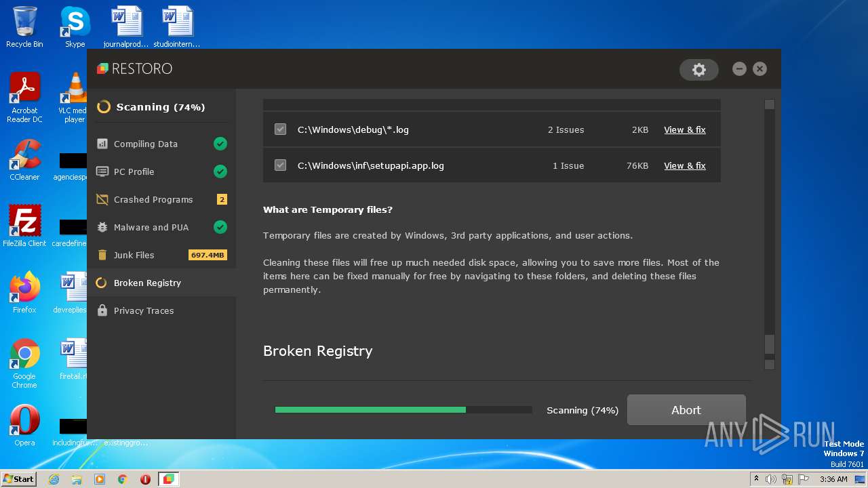Click the 697.4MB Junk Files badge
The image size is (868, 488).
(x=208, y=255)
